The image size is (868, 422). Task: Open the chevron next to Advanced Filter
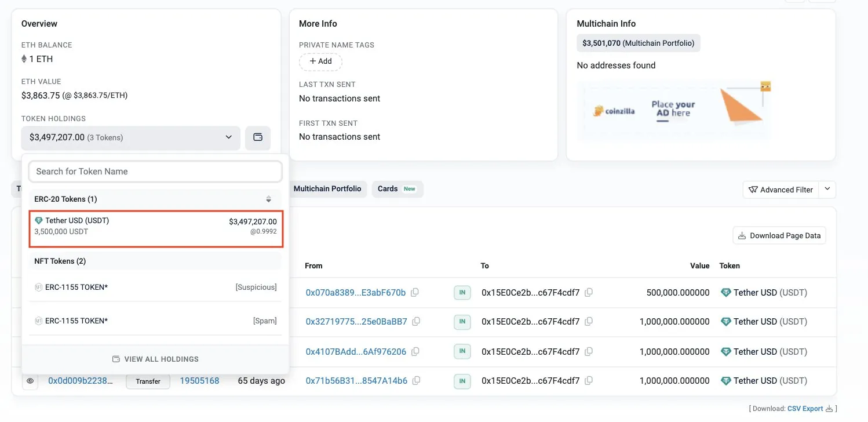click(x=827, y=189)
